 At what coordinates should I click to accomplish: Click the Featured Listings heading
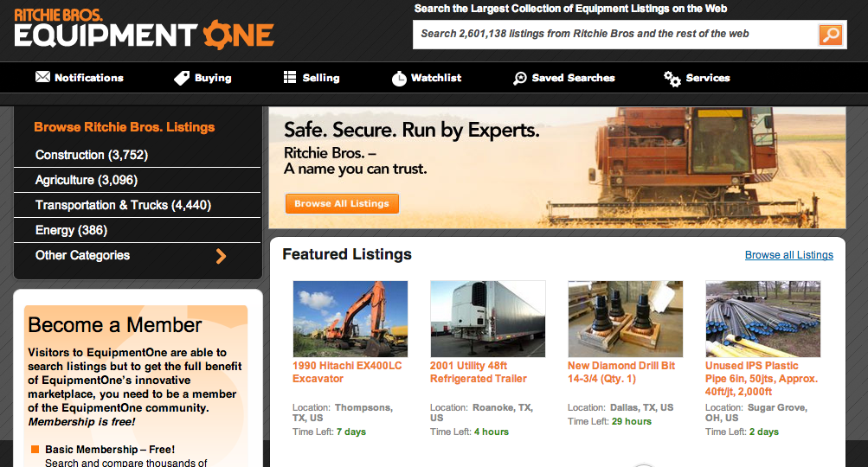(x=347, y=254)
